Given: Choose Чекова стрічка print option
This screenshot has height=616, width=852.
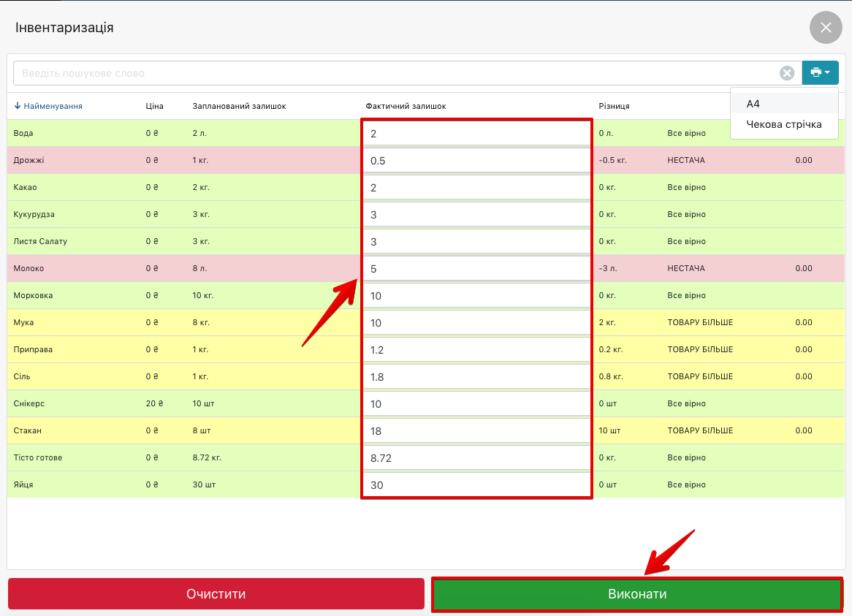Looking at the screenshot, I should [x=783, y=124].
